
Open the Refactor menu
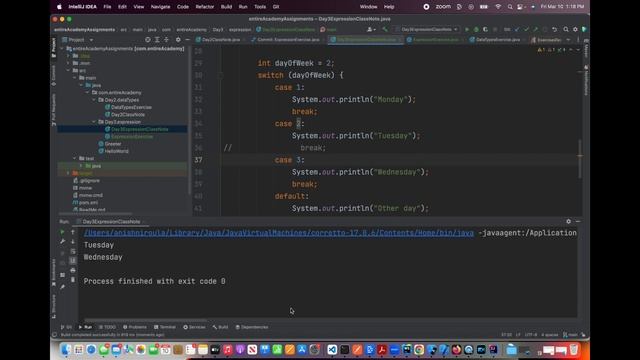pos(204,7)
